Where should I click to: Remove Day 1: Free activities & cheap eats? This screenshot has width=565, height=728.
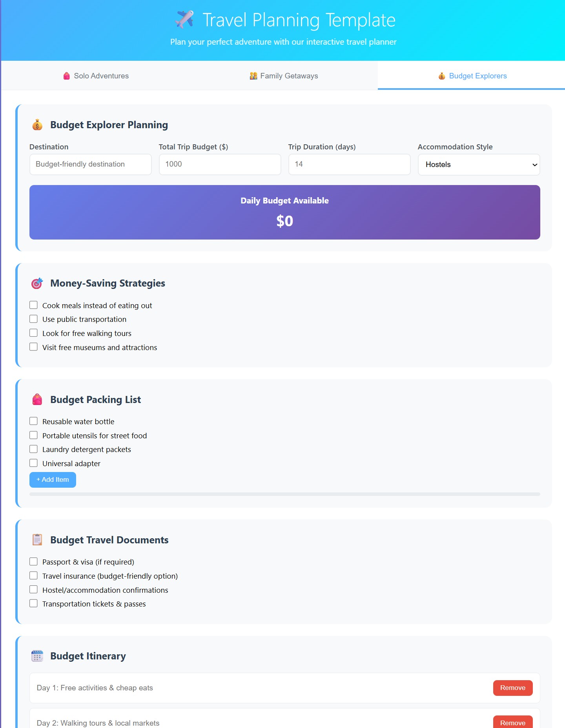click(512, 688)
